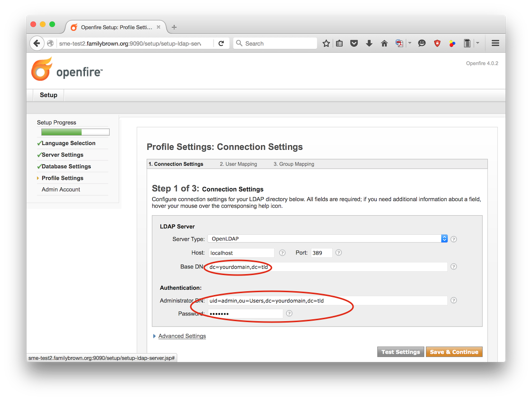Click the help icon beside Password field
This screenshot has height=400, width=532.
pyautogui.click(x=289, y=314)
